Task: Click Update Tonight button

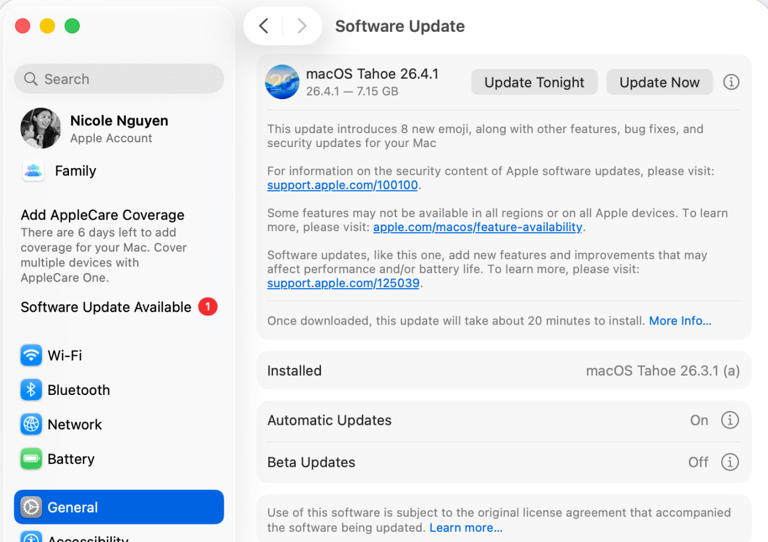Action: 534,82
